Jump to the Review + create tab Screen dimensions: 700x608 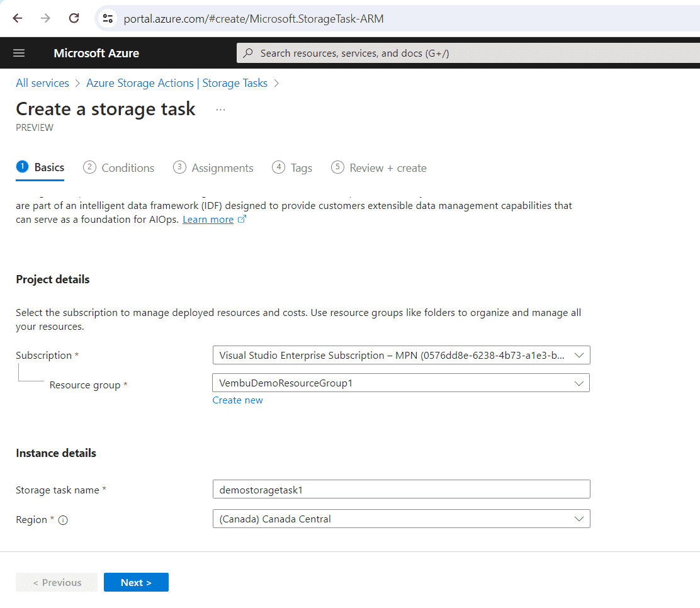[379, 168]
